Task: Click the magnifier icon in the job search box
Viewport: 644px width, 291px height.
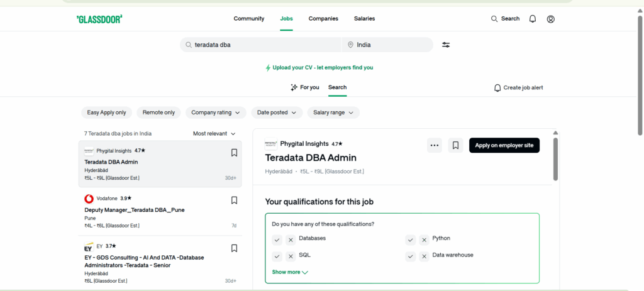Action: (189, 45)
